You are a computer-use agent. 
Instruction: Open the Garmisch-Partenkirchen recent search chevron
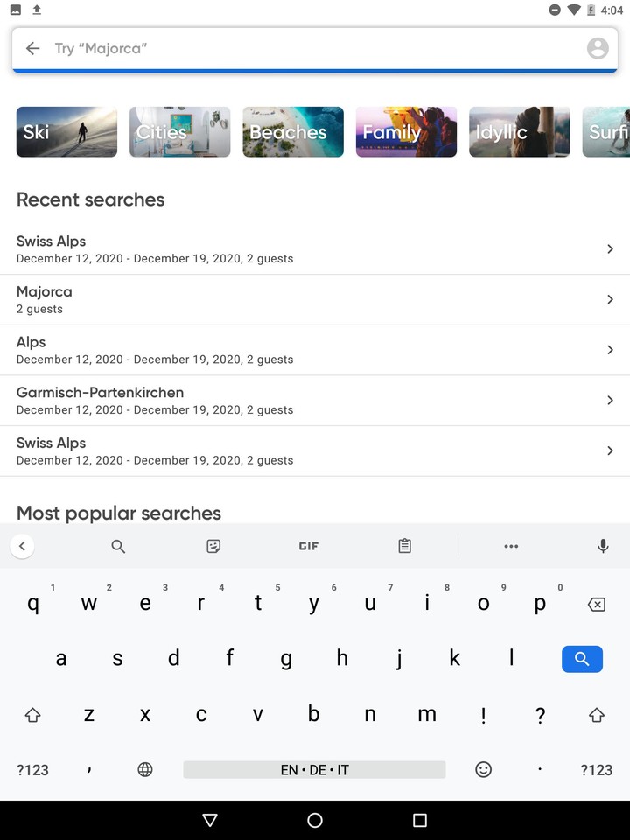pos(610,401)
